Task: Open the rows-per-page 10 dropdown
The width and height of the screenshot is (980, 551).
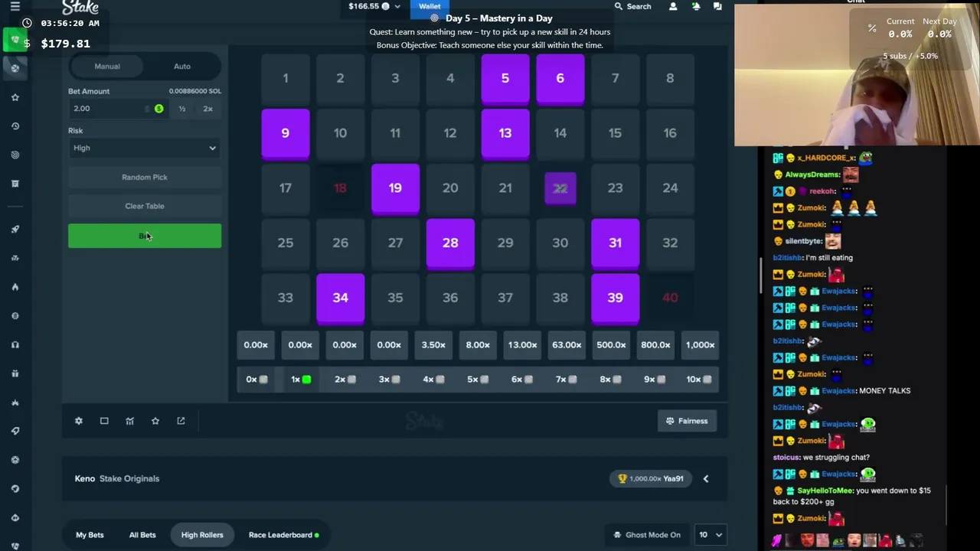Action: tap(710, 535)
